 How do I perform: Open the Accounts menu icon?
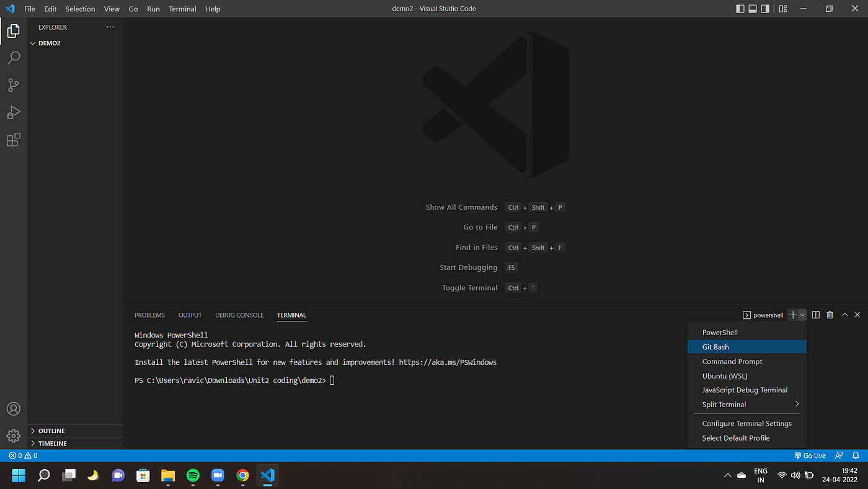[13, 409]
